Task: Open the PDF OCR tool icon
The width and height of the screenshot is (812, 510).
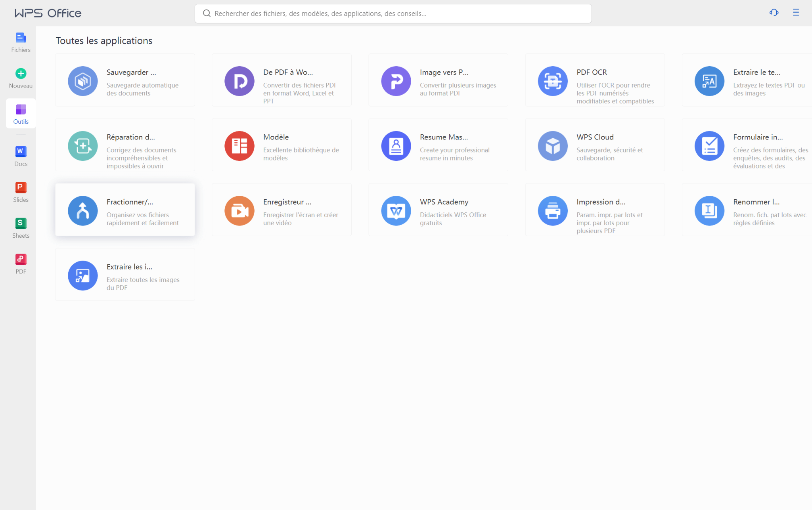Action: [x=552, y=81]
